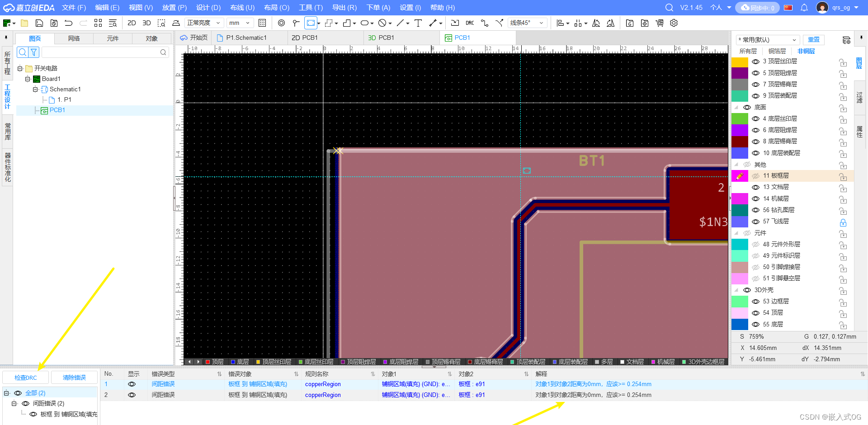Toggle visibility of 4 底层丝印层

[x=755, y=118]
